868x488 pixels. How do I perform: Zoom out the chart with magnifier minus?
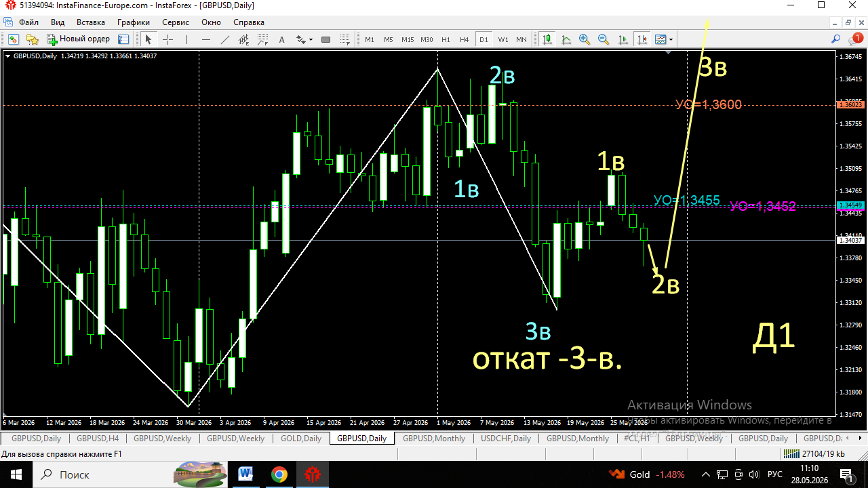click(x=604, y=39)
